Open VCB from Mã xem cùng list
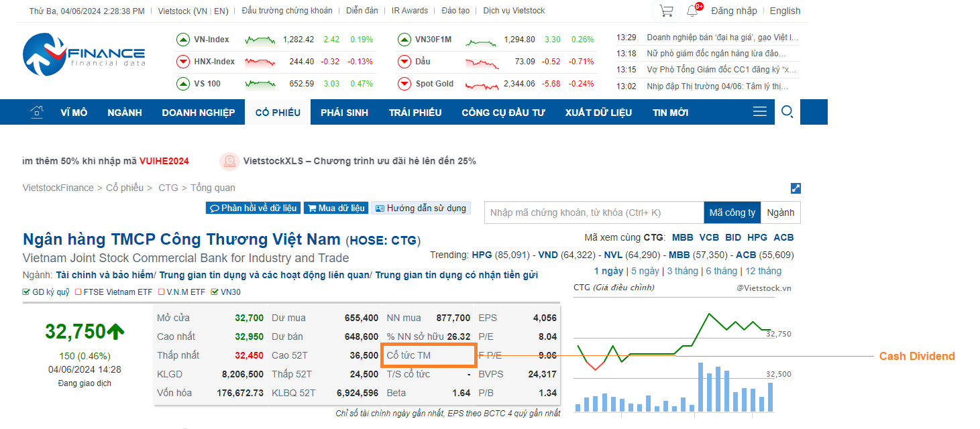 point(709,237)
